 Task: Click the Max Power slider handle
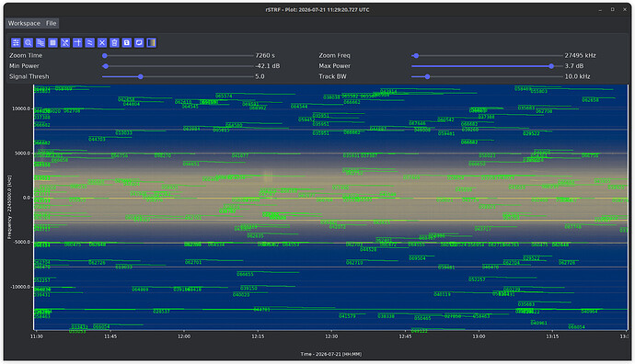(551, 66)
